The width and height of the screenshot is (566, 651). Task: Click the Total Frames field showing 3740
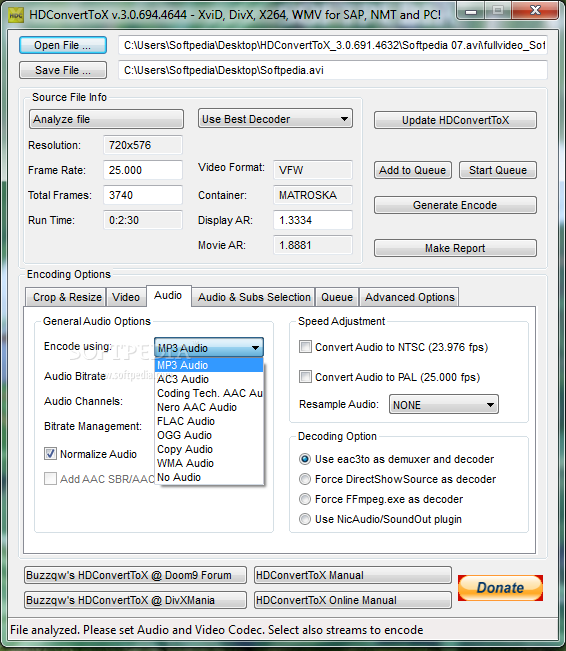point(143,195)
